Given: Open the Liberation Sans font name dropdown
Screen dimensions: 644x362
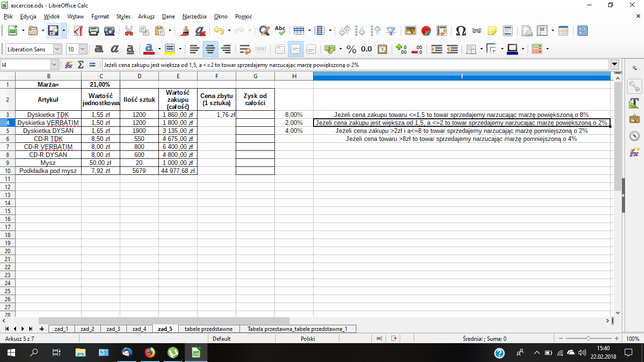Looking at the screenshot, I should 57,49.
